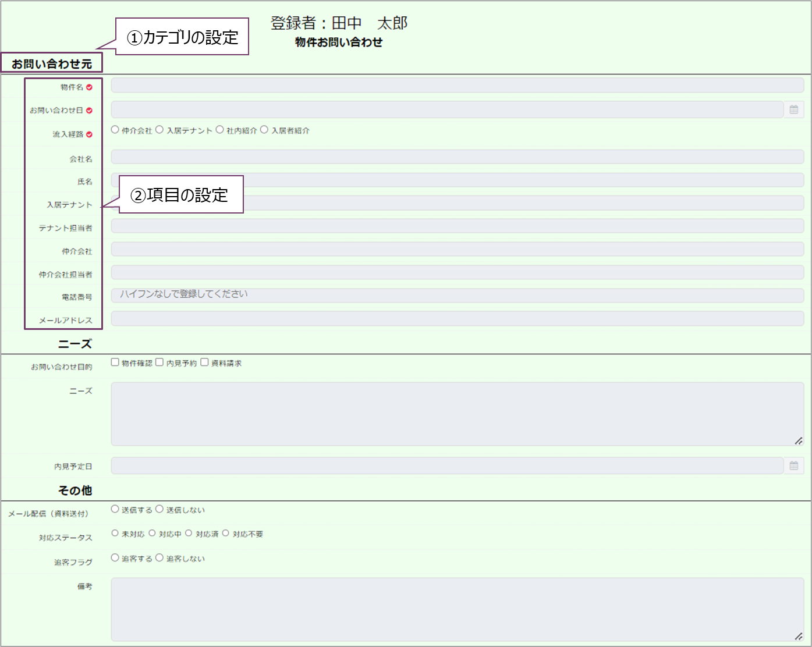Check the 物件確認 checkbox
Image resolution: width=812 pixels, height=647 pixels.
click(x=115, y=362)
